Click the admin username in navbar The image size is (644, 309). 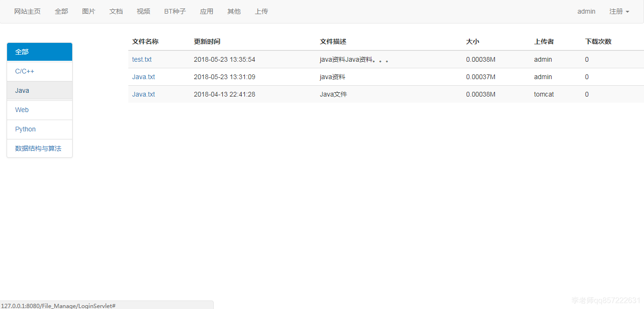586,11
